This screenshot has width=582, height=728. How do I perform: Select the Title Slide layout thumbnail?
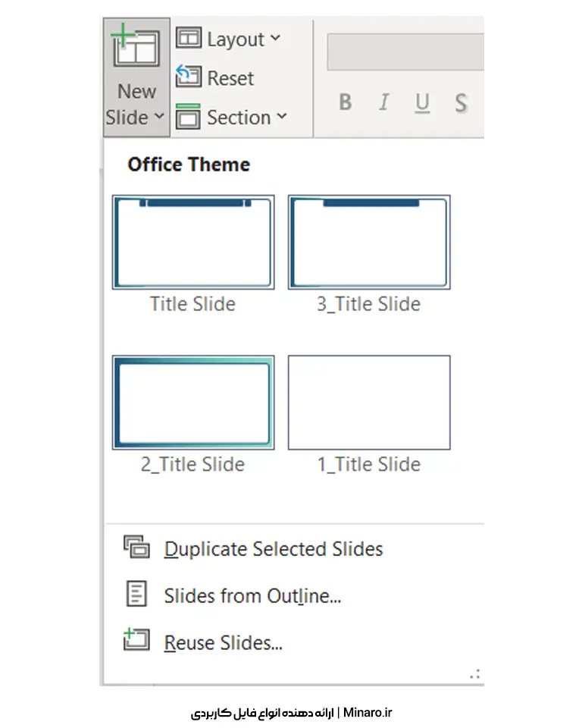point(193,243)
